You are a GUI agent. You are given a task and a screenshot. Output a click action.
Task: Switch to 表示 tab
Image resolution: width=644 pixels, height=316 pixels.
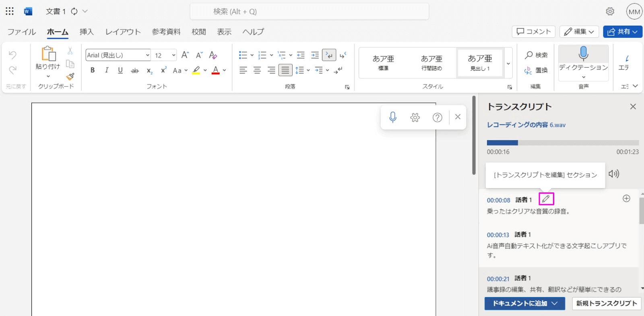(x=225, y=32)
